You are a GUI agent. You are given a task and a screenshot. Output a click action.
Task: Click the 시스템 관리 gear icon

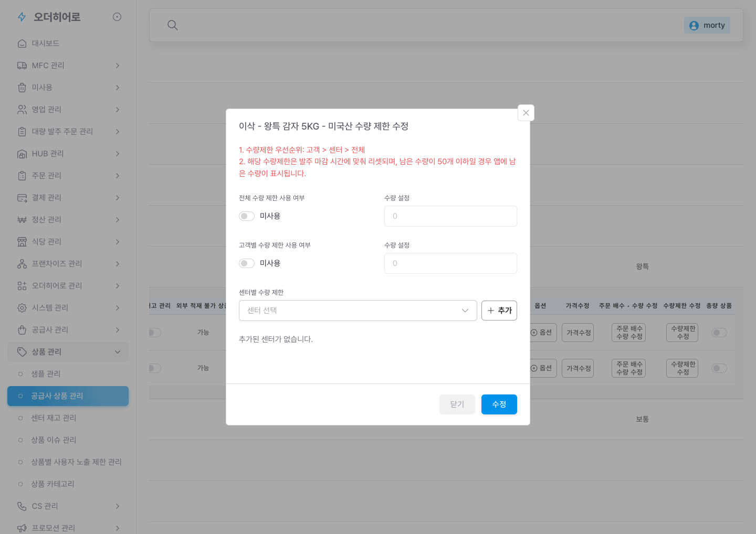coord(22,308)
